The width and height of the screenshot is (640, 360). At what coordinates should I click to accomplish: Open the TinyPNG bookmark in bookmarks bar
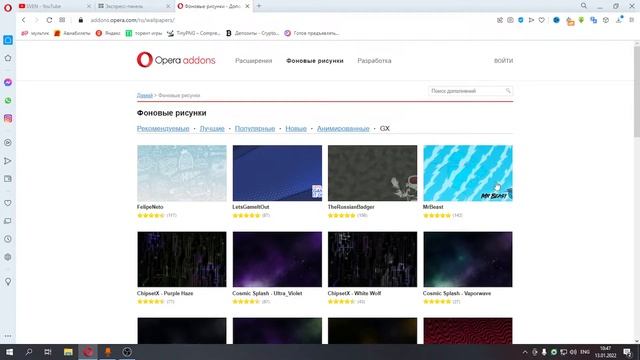(x=194, y=33)
